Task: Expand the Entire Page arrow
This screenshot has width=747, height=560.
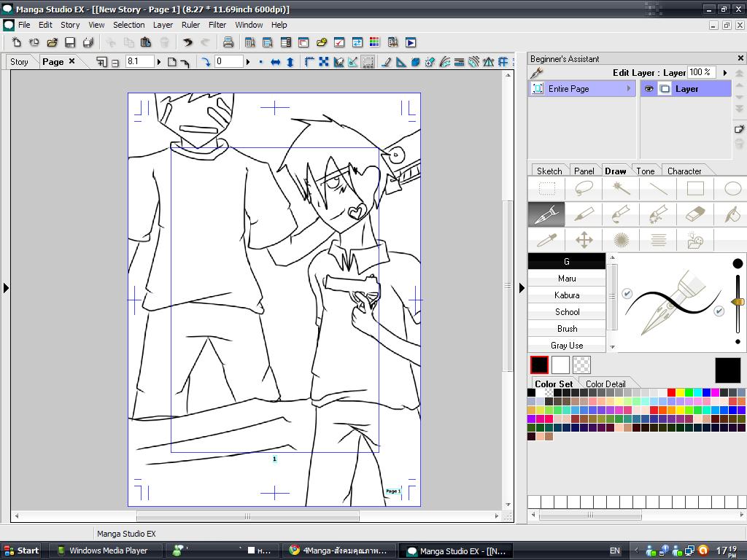Action: [x=628, y=89]
